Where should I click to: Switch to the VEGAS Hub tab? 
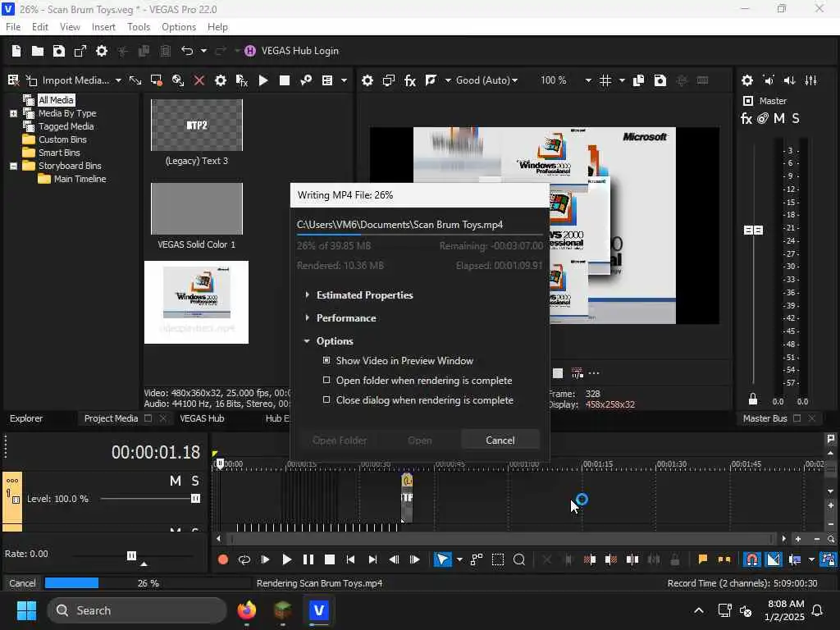click(202, 418)
